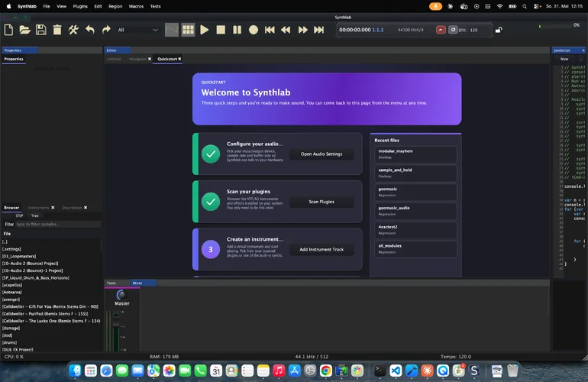Close the Quickstart tab

tap(179, 59)
